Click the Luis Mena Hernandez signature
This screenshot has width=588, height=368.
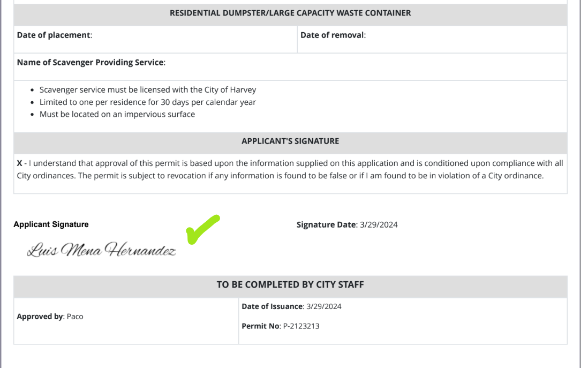point(102,250)
